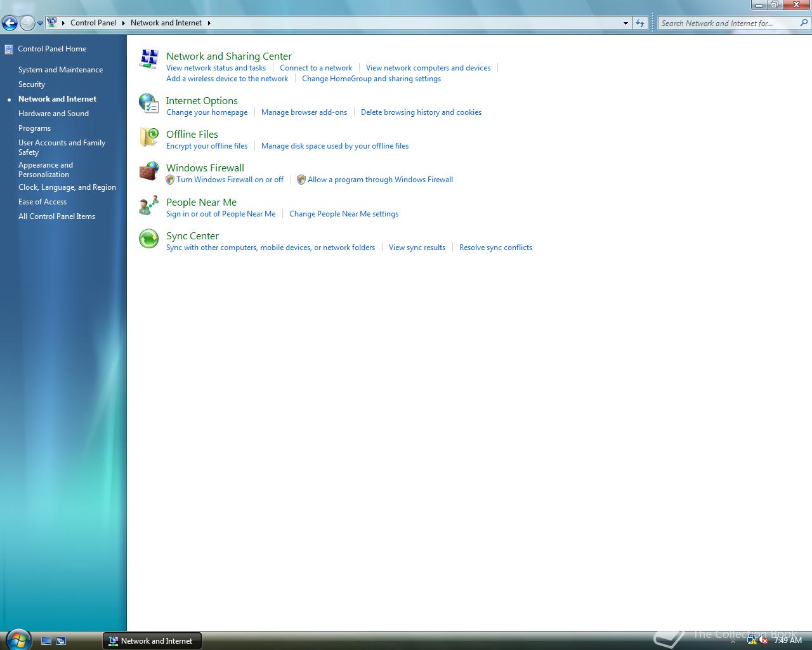
Task: Expand the root arrow before Control Panel breadcrumb
Action: (63, 23)
